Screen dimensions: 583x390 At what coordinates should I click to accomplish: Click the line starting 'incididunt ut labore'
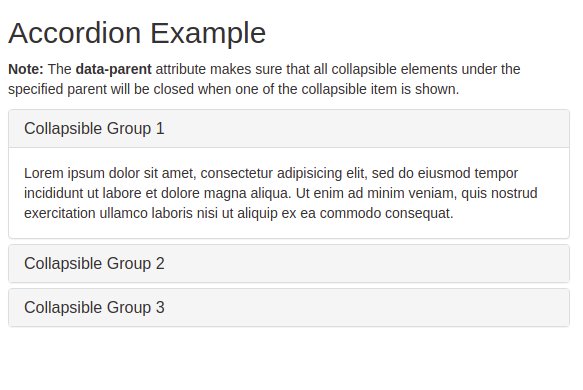(x=281, y=193)
